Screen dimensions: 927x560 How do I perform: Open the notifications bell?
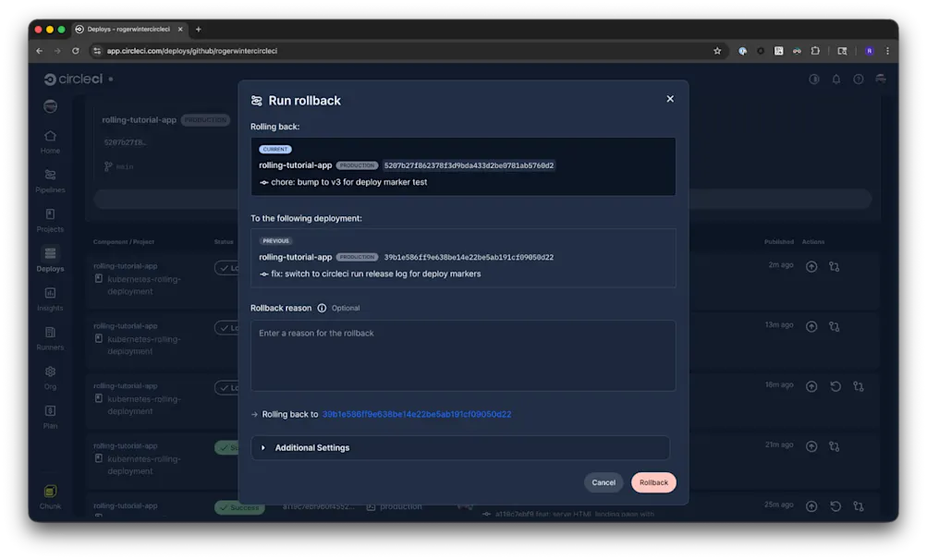(x=836, y=79)
